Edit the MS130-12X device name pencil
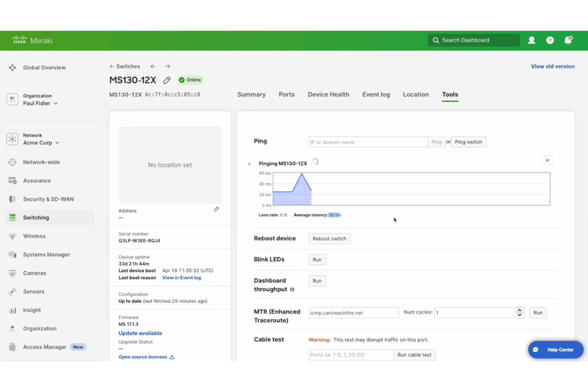 pos(167,80)
